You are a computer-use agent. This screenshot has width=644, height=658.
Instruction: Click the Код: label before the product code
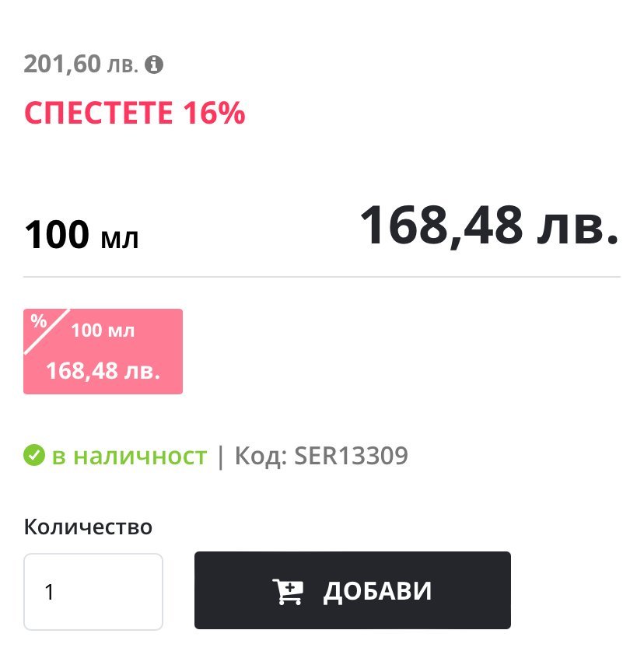[x=261, y=456]
